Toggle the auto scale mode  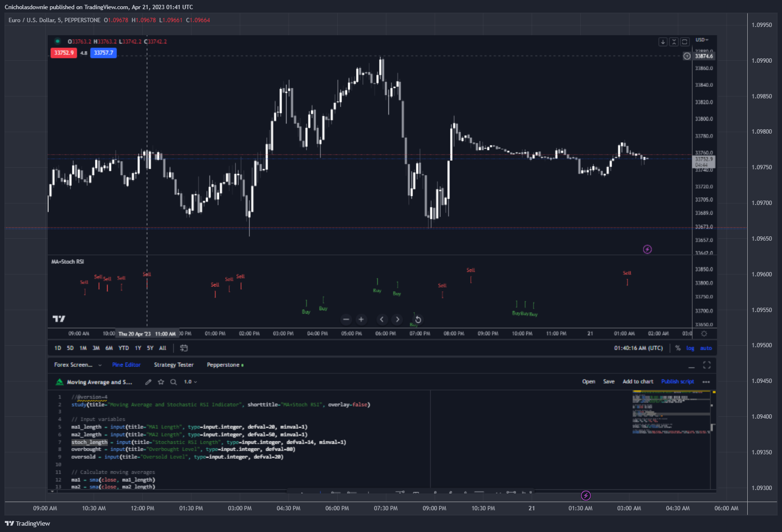(x=706, y=348)
